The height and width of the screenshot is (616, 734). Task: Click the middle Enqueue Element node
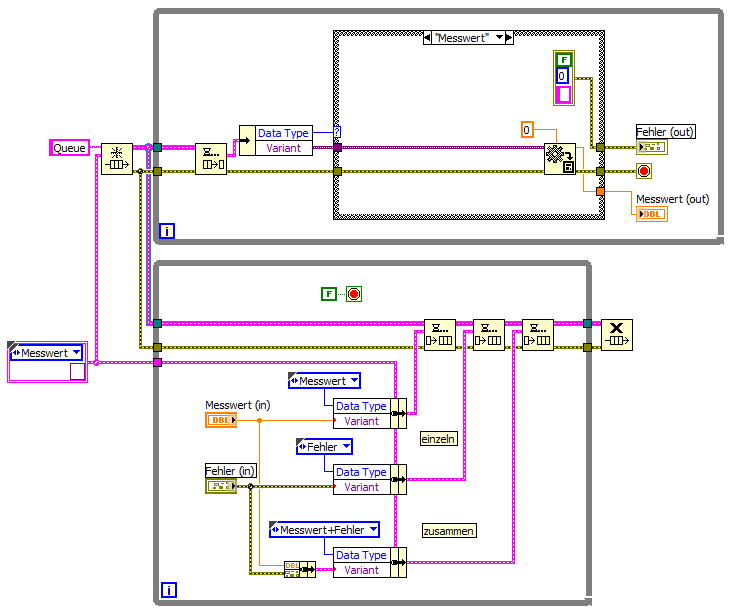click(x=489, y=335)
